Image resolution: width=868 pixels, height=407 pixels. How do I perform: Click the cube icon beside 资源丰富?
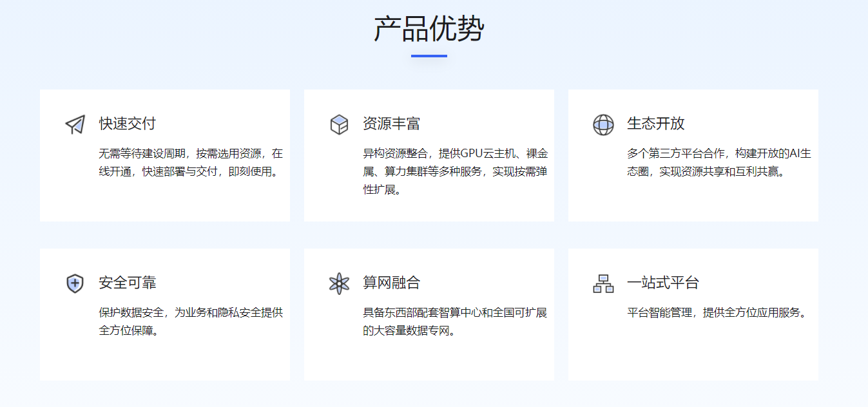click(x=339, y=124)
